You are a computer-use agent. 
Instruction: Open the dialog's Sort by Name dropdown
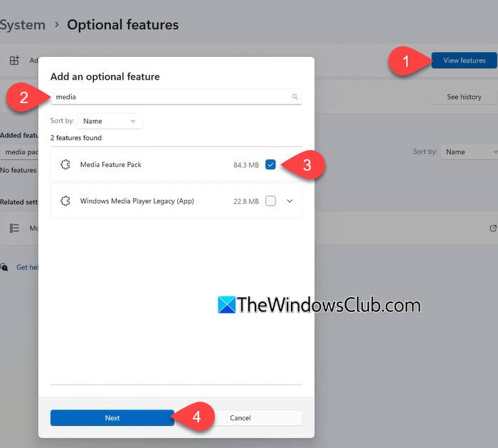(110, 121)
